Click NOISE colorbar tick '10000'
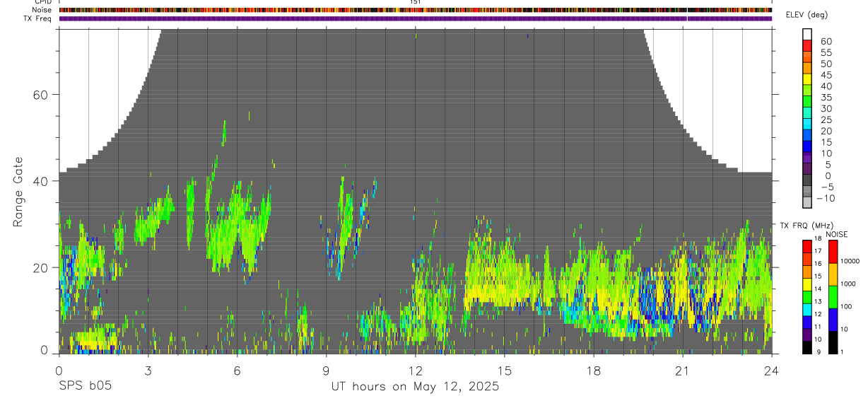The image size is (868, 401). [x=849, y=261]
